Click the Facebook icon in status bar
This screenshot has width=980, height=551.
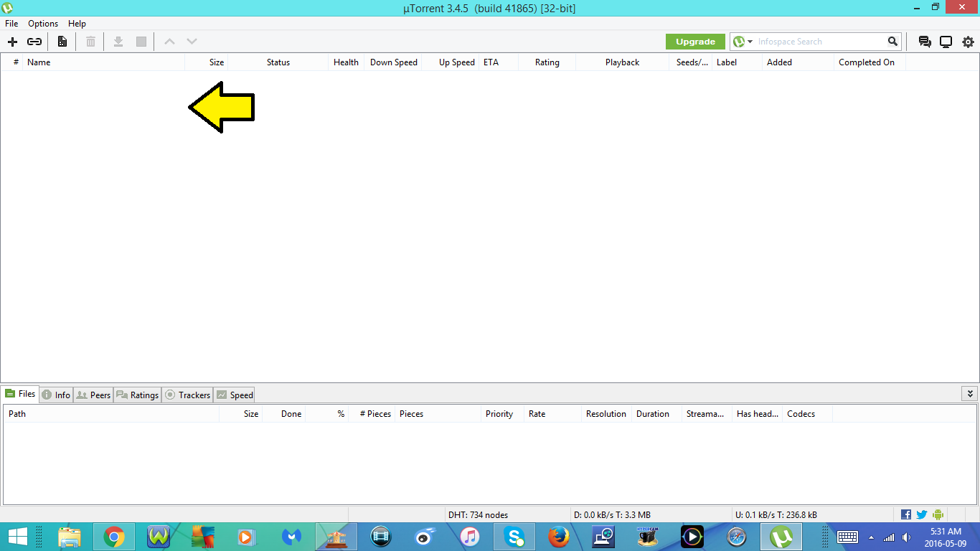(906, 514)
